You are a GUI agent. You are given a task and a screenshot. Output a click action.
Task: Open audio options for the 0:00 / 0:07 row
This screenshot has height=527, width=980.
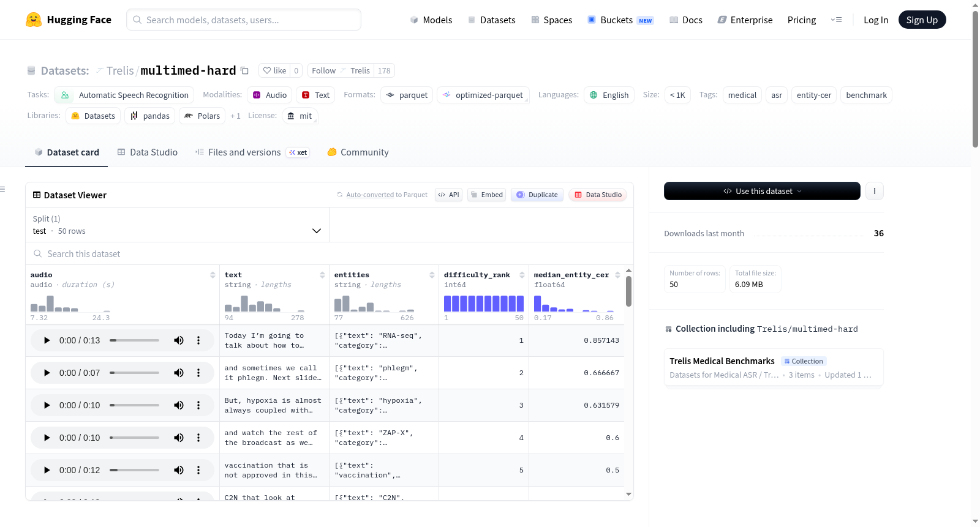(198, 373)
